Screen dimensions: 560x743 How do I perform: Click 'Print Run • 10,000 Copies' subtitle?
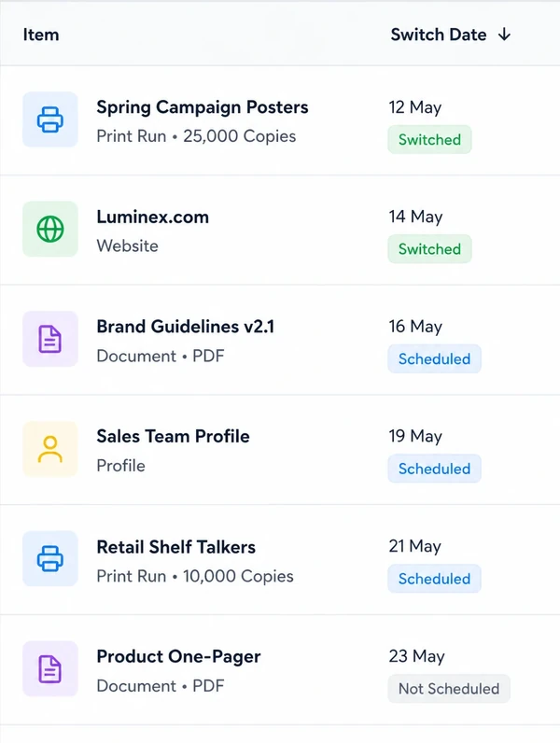tap(195, 577)
